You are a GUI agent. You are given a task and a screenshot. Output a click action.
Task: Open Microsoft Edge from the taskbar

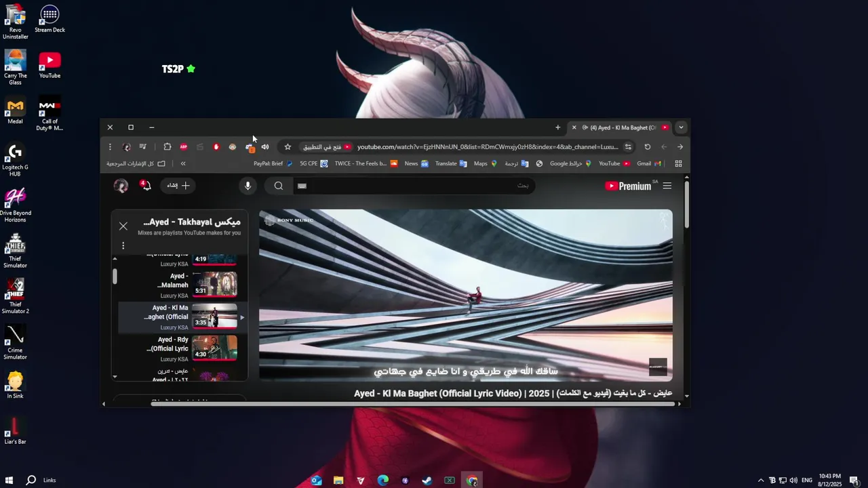[x=383, y=481]
